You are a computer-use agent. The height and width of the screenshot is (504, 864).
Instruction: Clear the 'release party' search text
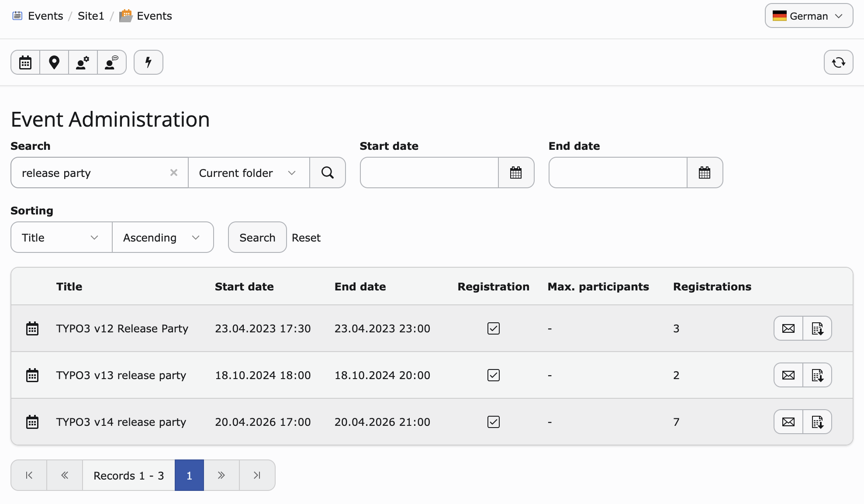(x=174, y=173)
